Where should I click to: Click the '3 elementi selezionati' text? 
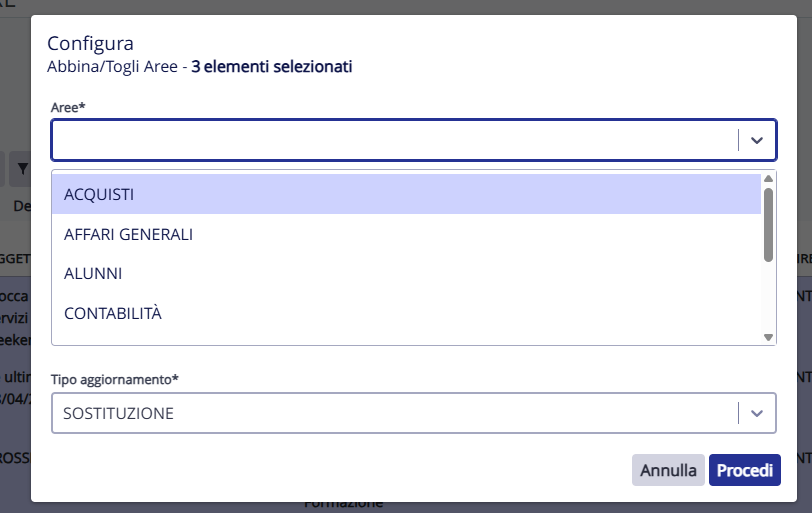pyautogui.click(x=272, y=66)
